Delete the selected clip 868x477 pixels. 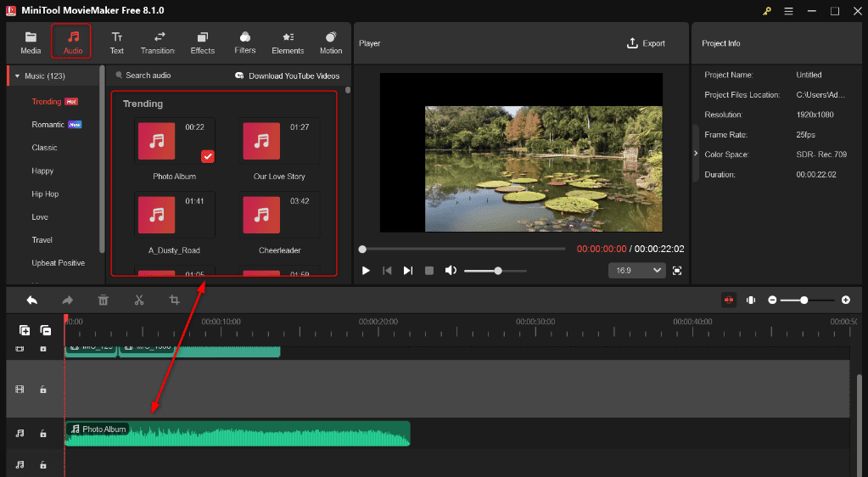(103, 300)
